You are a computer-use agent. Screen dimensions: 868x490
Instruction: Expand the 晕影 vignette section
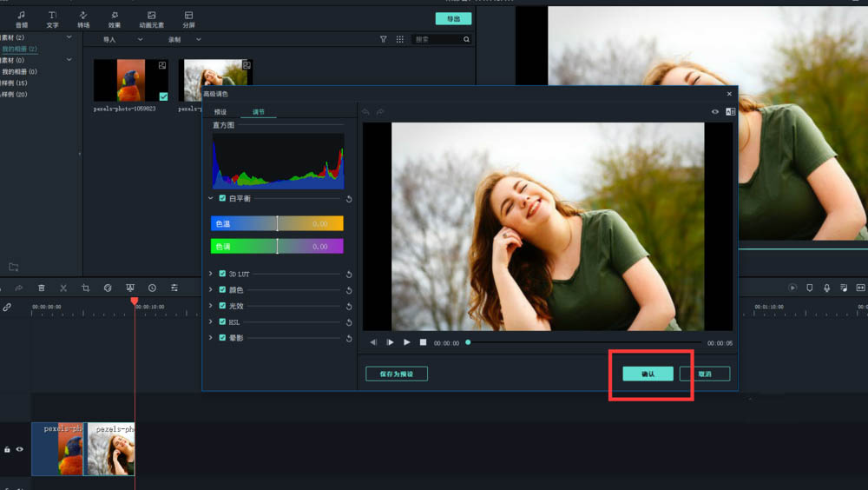[211, 338]
